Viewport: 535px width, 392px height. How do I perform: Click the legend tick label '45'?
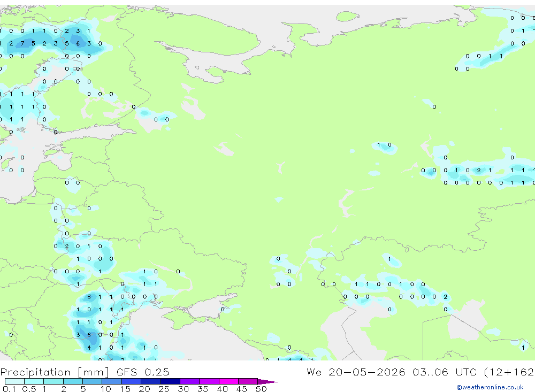coord(242,389)
